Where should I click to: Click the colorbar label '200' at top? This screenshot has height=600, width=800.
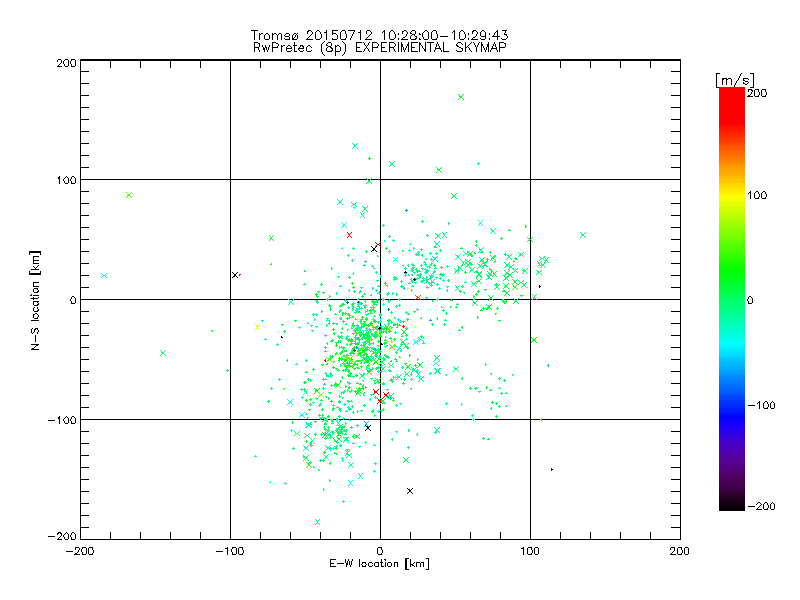coord(757,93)
